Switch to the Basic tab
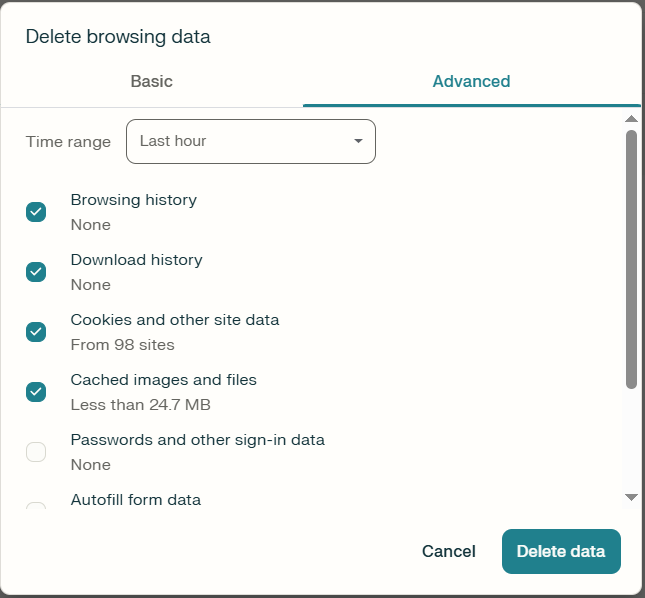This screenshot has height=598, width=645. 151,81
